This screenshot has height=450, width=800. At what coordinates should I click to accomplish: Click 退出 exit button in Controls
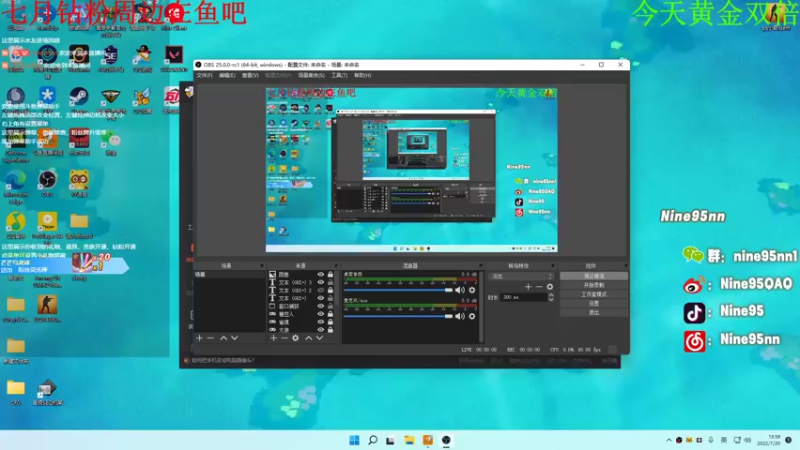click(594, 312)
